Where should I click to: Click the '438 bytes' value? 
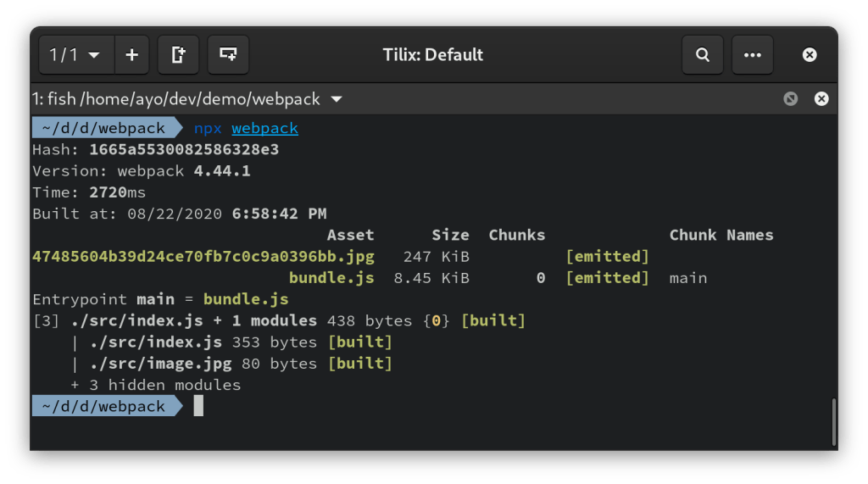click(x=370, y=320)
